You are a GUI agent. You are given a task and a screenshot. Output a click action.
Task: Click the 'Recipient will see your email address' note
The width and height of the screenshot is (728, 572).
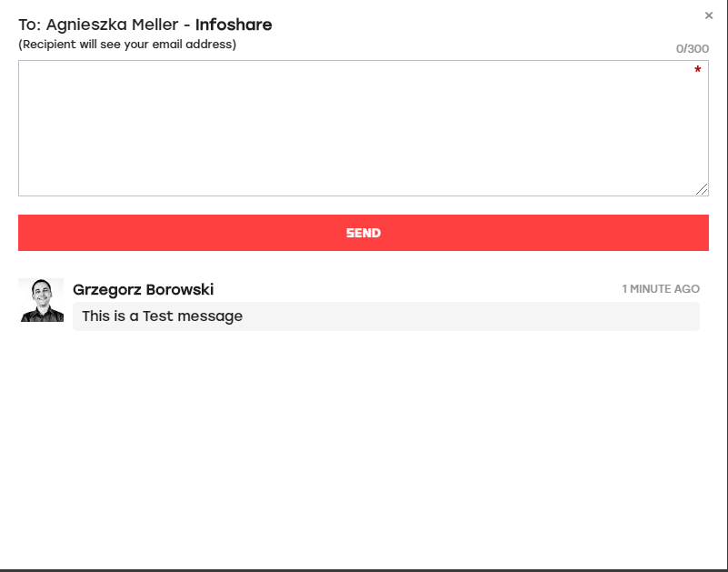(x=127, y=45)
